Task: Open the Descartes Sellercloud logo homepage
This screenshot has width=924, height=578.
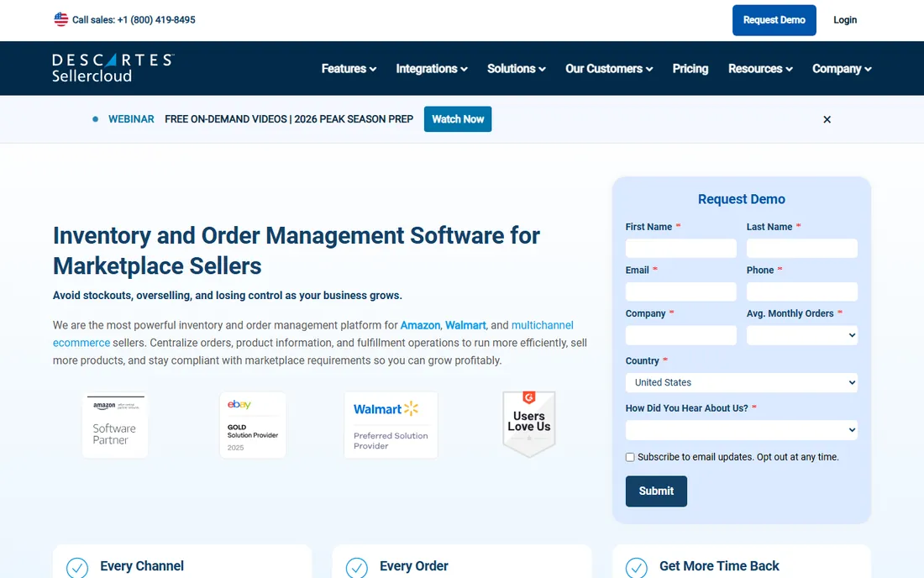Action: (113, 68)
